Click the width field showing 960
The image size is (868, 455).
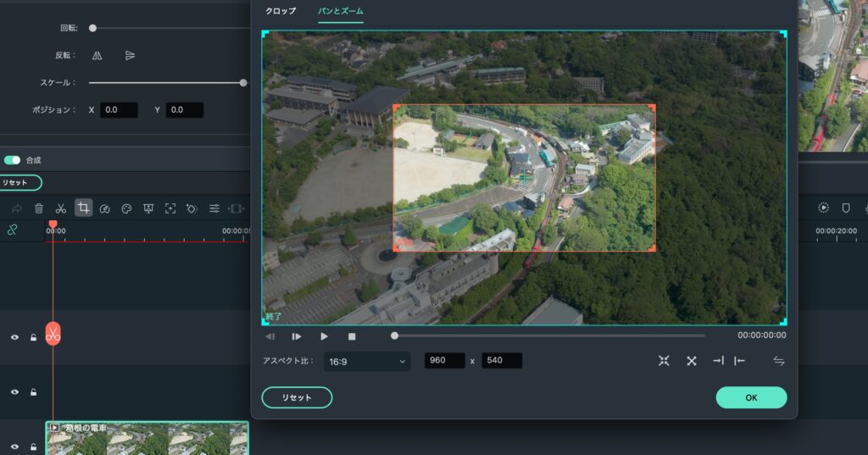[x=444, y=361]
